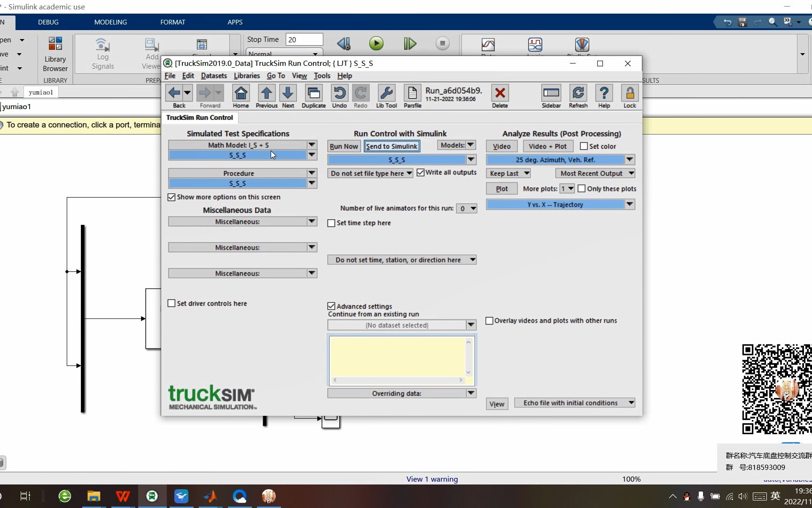Click inside the yellow notes text area
The image size is (812, 508).
398,356
